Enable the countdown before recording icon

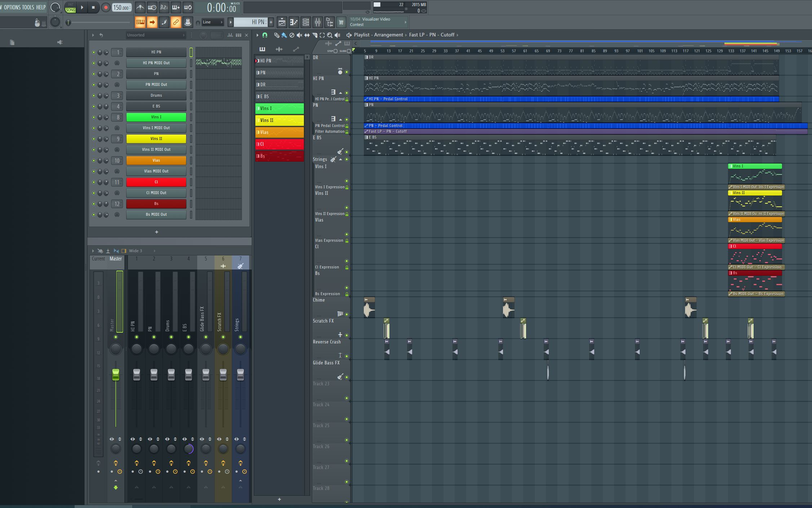164,7
